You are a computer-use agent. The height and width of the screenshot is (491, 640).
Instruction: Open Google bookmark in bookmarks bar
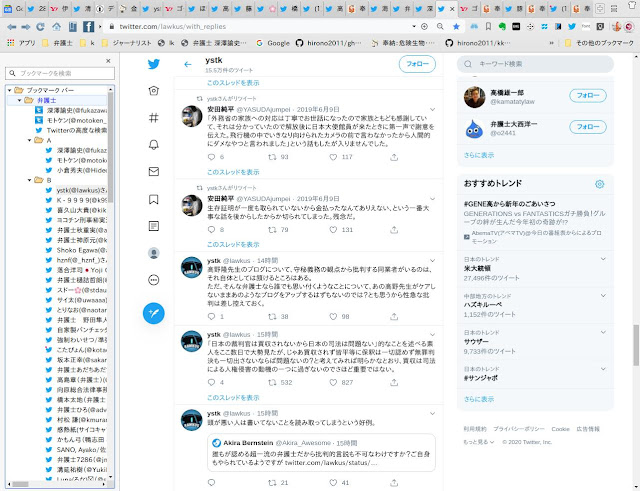point(272,43)
